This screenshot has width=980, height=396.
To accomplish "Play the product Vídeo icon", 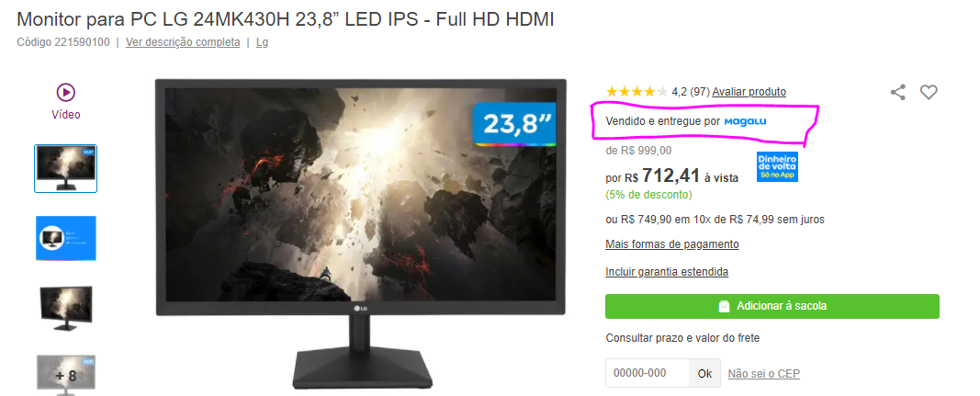I will (65, 93).
